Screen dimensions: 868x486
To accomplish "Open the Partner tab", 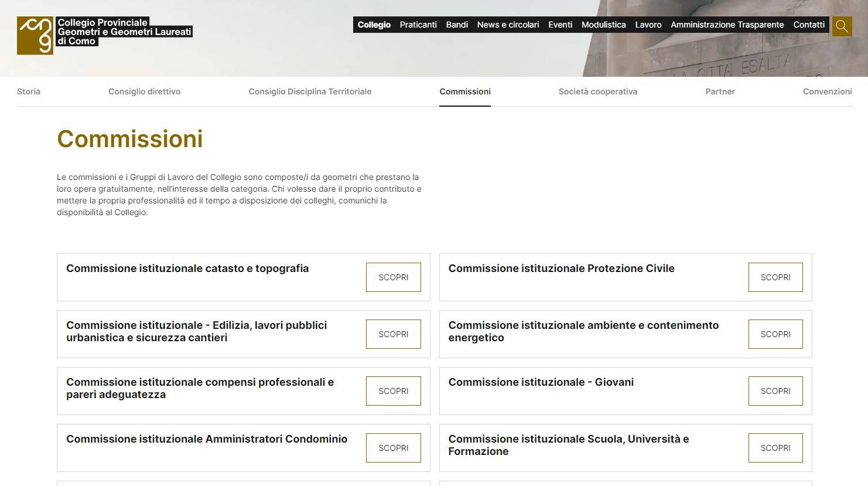I will (720, 91).
